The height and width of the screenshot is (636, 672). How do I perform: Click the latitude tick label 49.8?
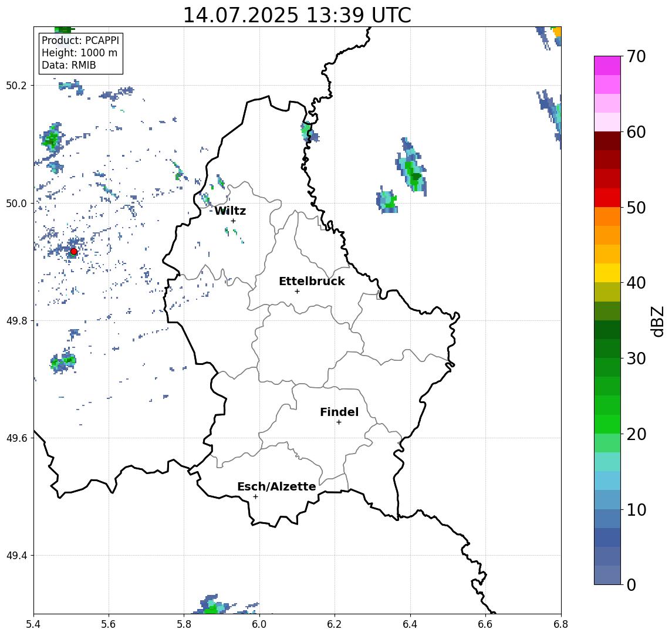point(16,320)
